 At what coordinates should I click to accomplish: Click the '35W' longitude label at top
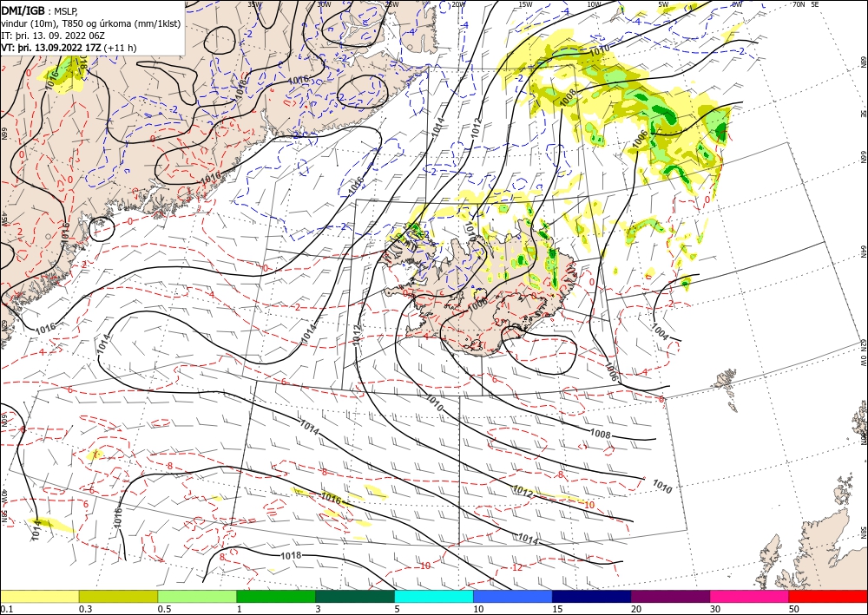(x=254, y=4)
